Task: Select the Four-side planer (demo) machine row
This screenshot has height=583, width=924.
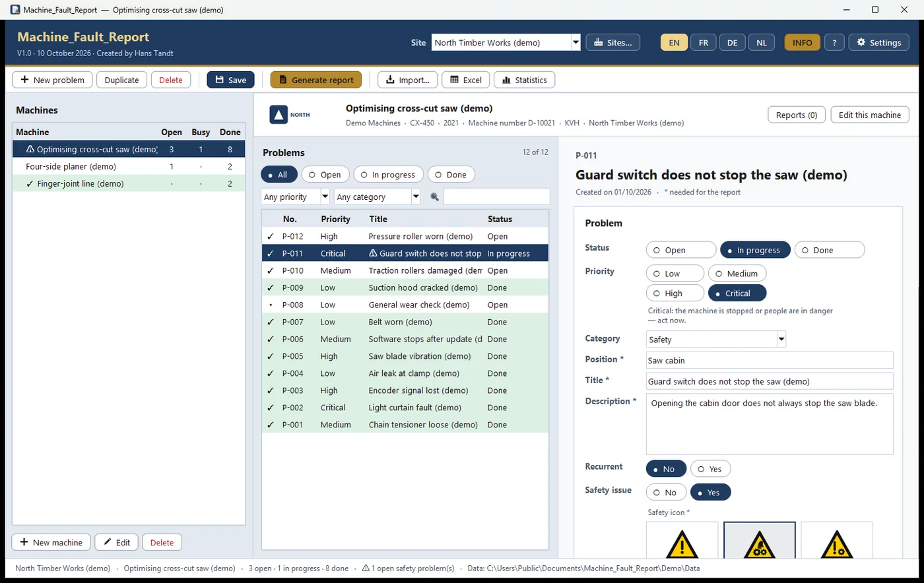Action: [x=129, y=166]
